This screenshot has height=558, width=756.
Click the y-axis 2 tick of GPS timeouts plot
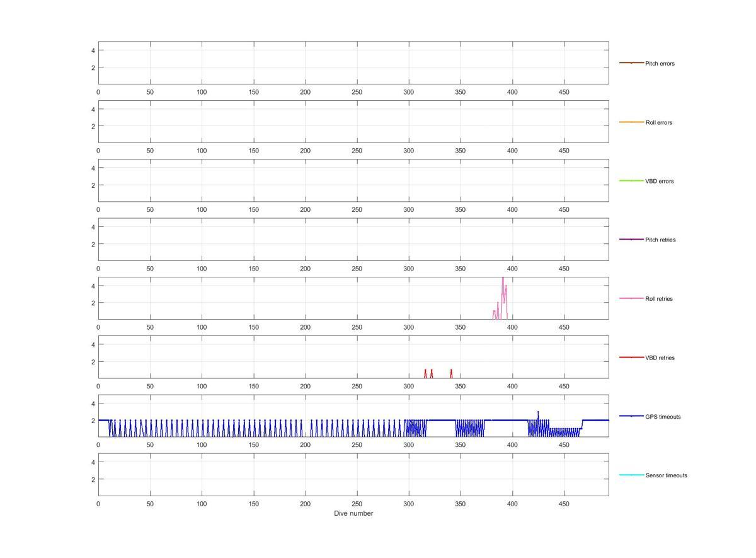[x=93, y=421]
